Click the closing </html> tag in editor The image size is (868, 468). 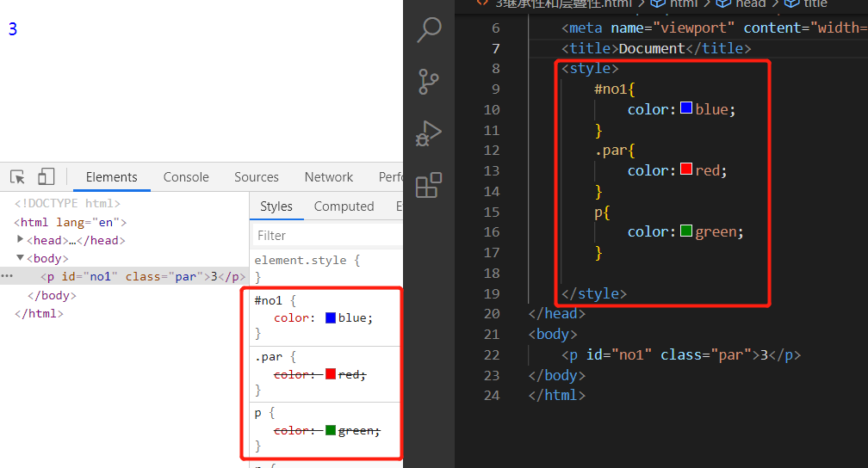click(557, 396)
